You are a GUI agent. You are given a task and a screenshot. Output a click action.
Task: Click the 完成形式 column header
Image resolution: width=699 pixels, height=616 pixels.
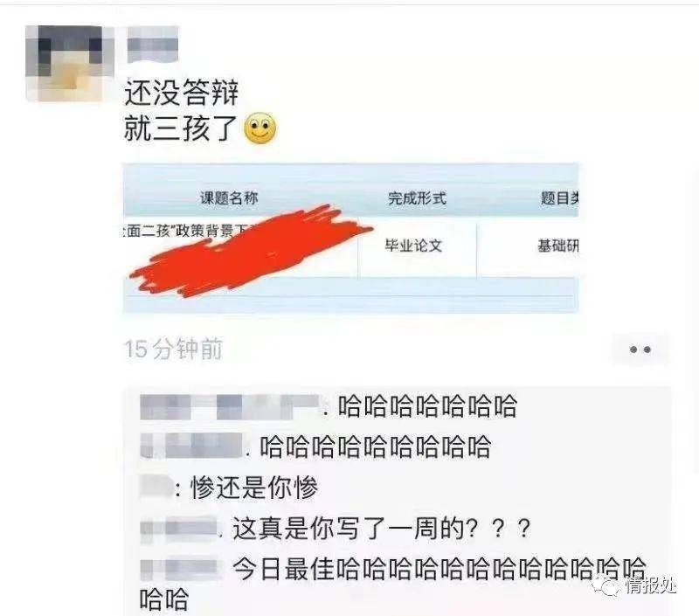(x=417, y=197)
